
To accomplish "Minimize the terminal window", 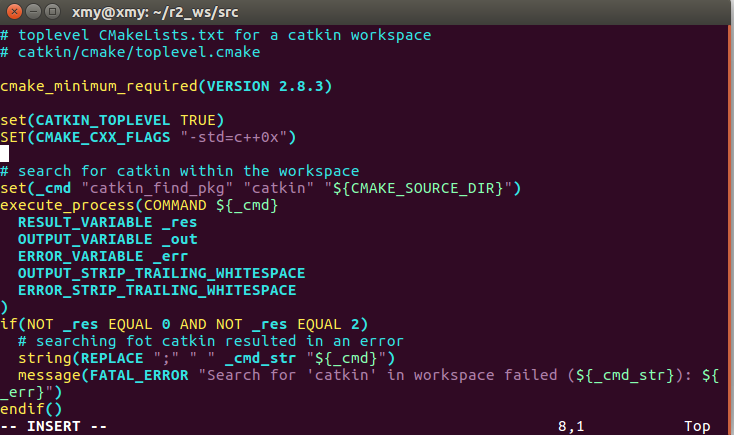I will [x=33, y=11].
